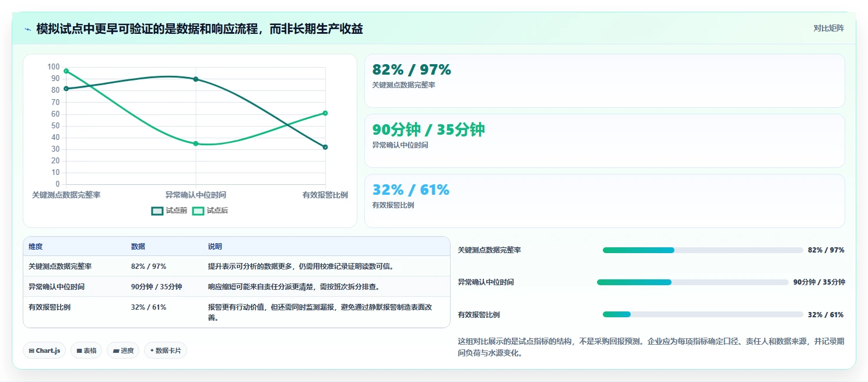Click the footnote paragraph starting 这组对比展示的是

[651, 347]
